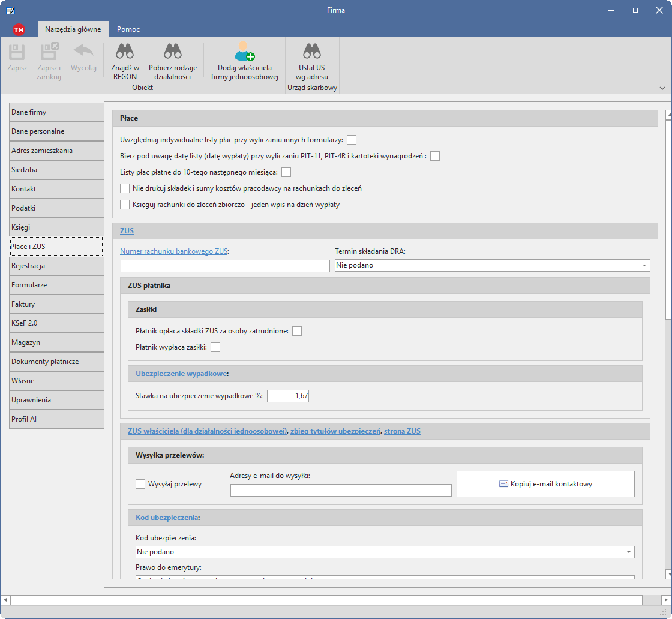Enable the Wysyłaj przelewy checkbox
The width and height of the screenshot is (672, 619).
[x=140, y=484]
